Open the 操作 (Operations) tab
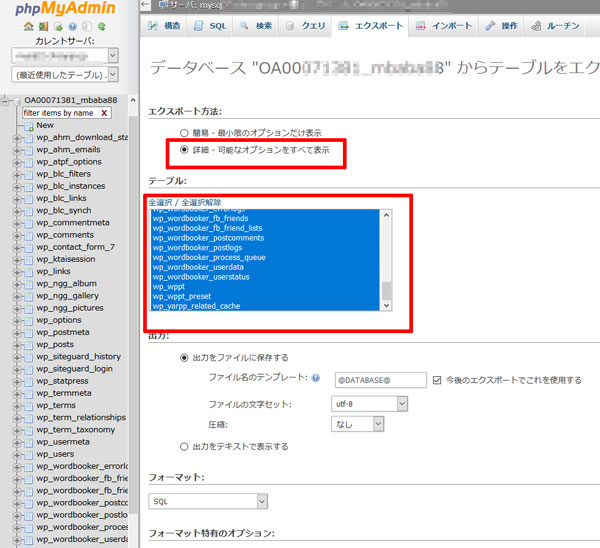The image size is (600, 548). pos(501,26)
